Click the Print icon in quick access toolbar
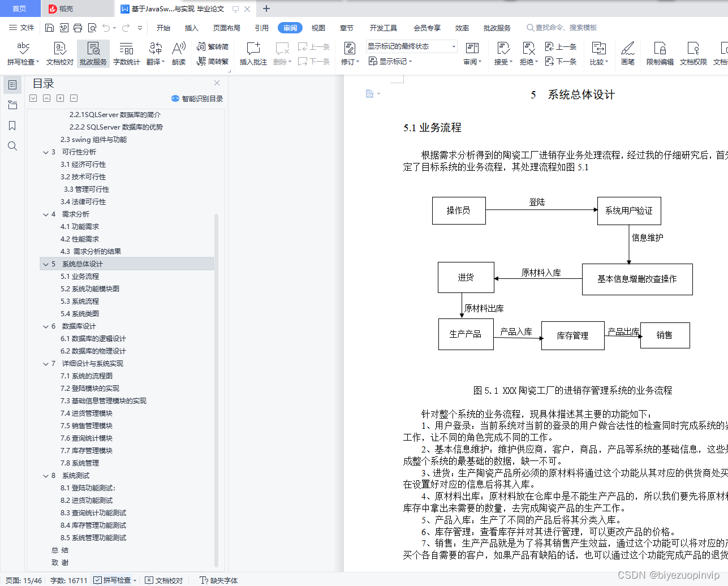 pyautogui.click(x=77, y=28)
